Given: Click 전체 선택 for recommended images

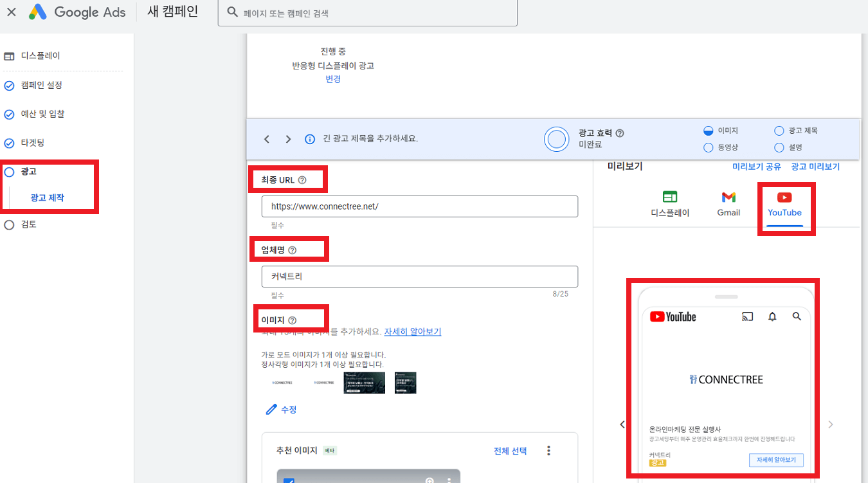Looking at the screenshot, I should point(511,451).
